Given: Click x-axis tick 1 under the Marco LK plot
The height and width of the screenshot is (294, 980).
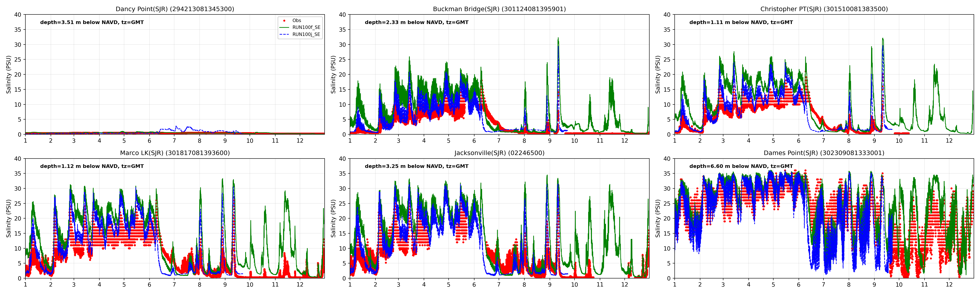Looking at the screenshot, I should tap(25, 285).
